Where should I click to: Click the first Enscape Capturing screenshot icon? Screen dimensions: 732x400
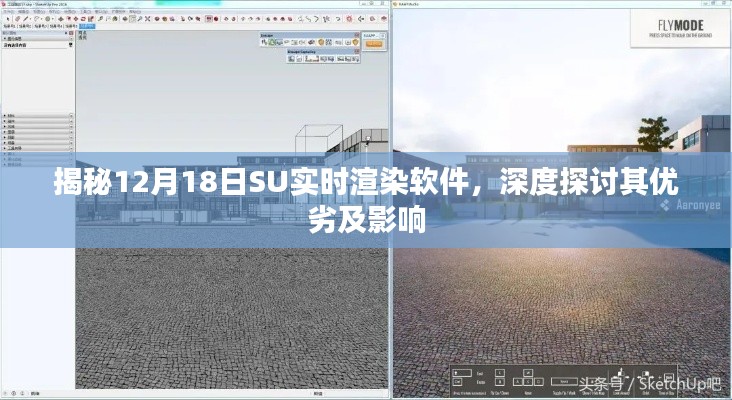[x=291, y=59]
